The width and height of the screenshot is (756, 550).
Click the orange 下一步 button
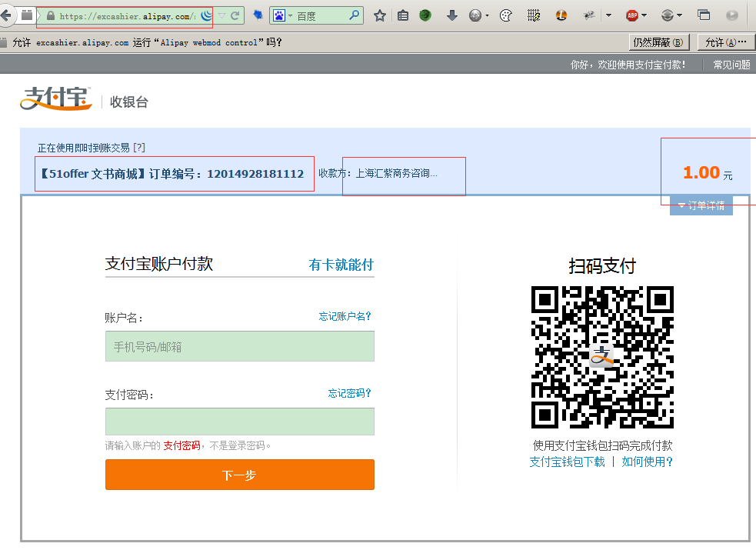click(240, 475)
